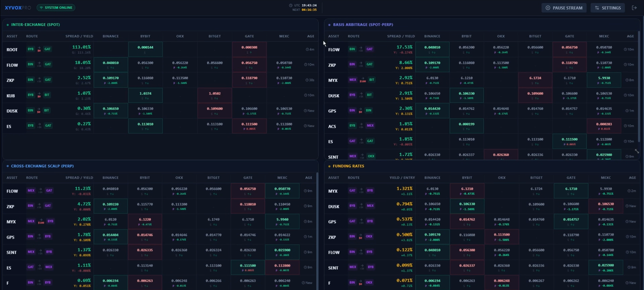Pause the live data stream
Screen dimensions: 644x290
click(x=564, y=8)
